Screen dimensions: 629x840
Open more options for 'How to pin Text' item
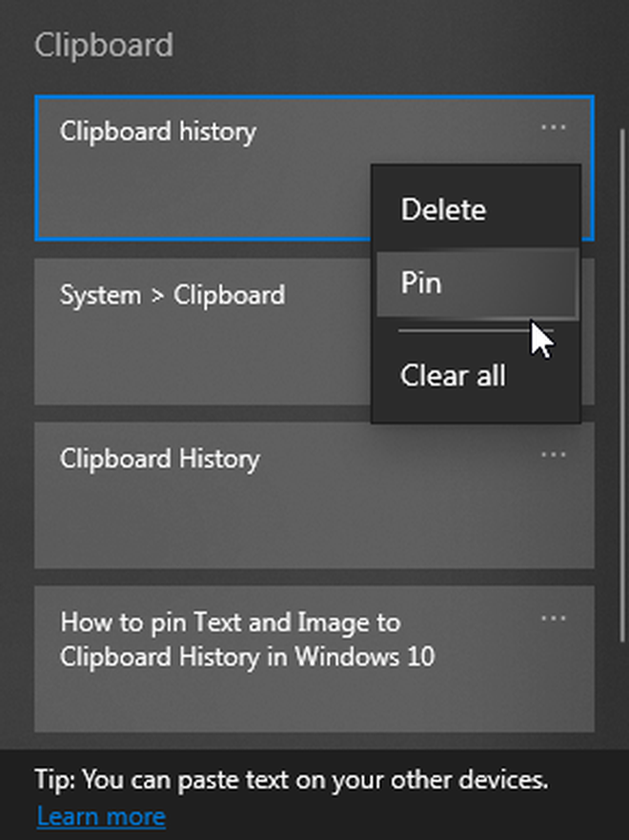[553, 618]
